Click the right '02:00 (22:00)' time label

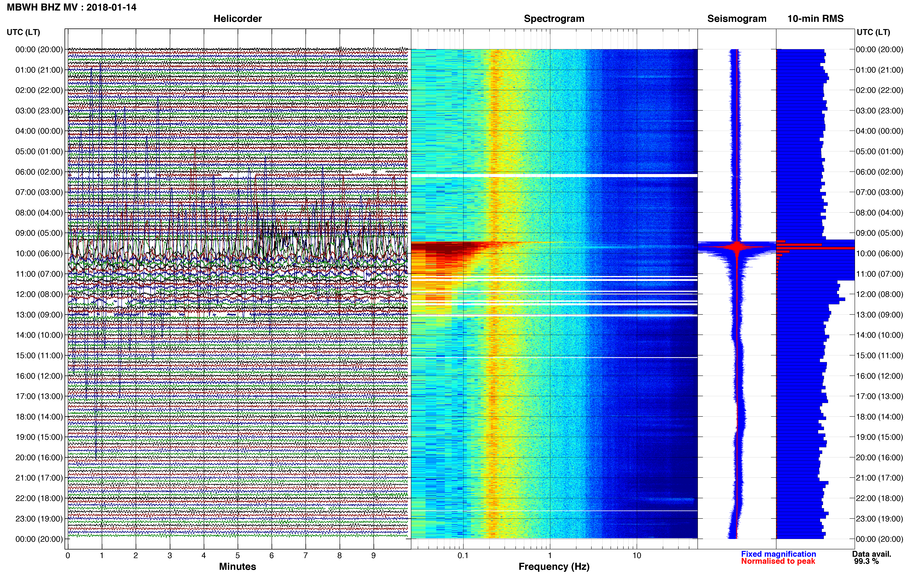(x=879, y=90)
